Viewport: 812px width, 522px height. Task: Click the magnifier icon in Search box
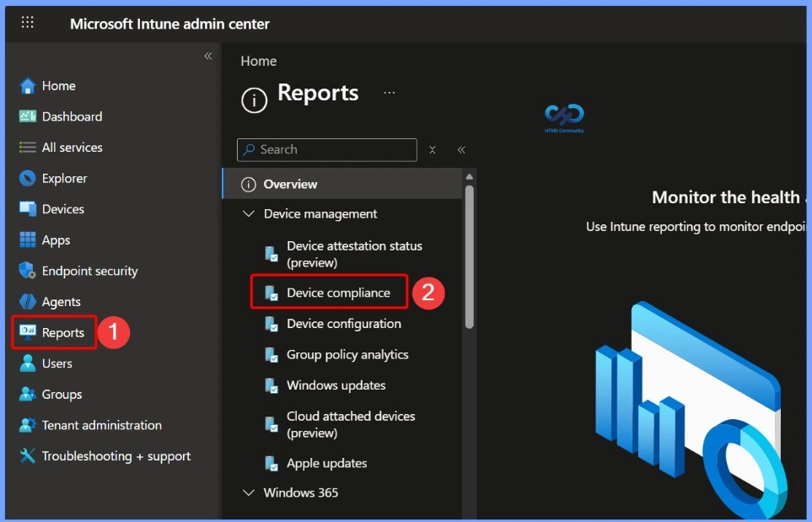[x=249, y=149]
